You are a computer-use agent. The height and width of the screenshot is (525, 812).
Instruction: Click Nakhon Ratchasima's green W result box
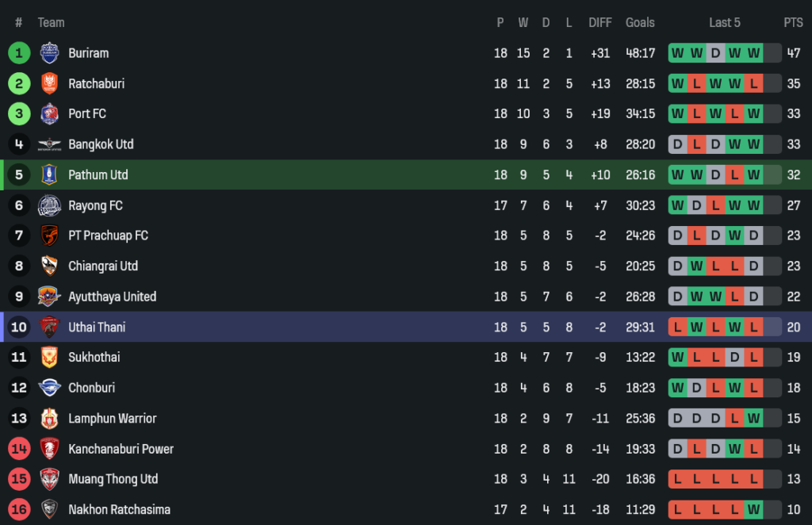coord(753,509)
